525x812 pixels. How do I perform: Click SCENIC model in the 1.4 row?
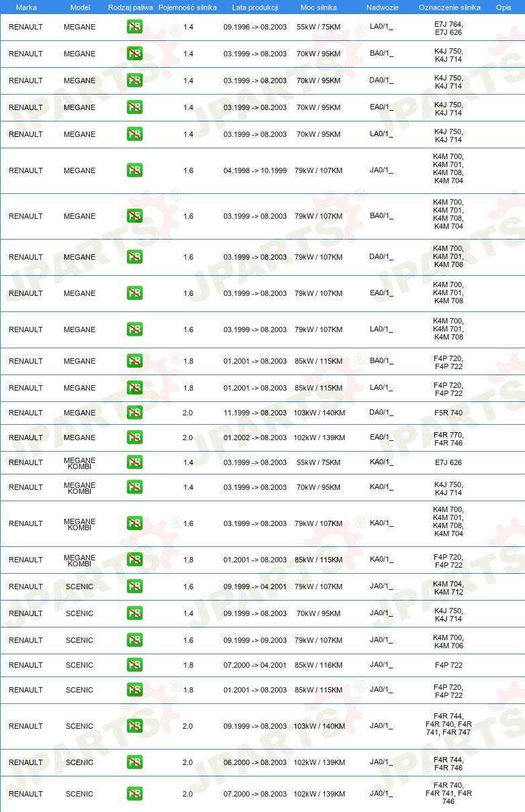(x=79, y=614)
